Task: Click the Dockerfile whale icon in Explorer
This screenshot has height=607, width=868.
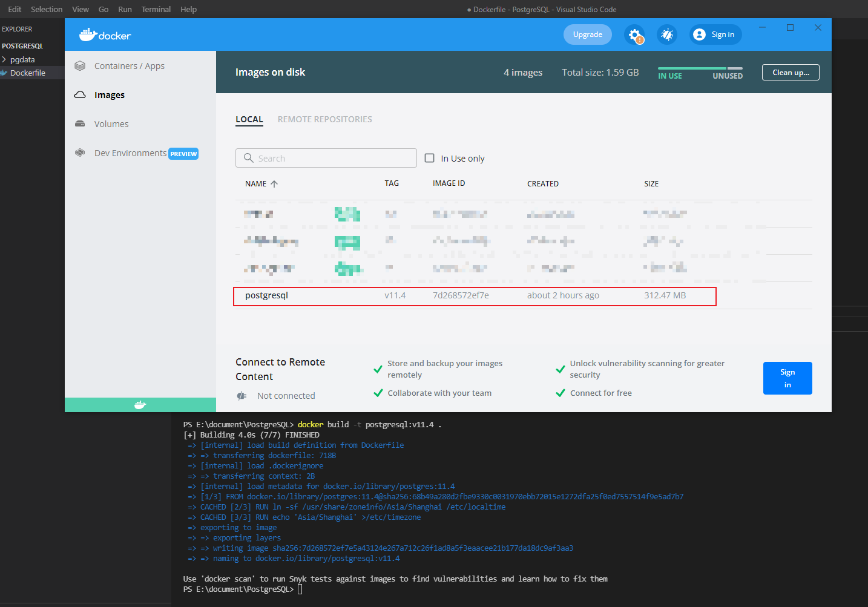Action: pos(4,73)
